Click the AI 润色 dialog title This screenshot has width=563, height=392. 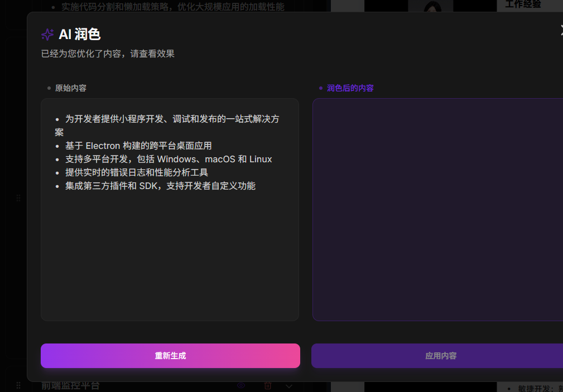coord(80,35)
